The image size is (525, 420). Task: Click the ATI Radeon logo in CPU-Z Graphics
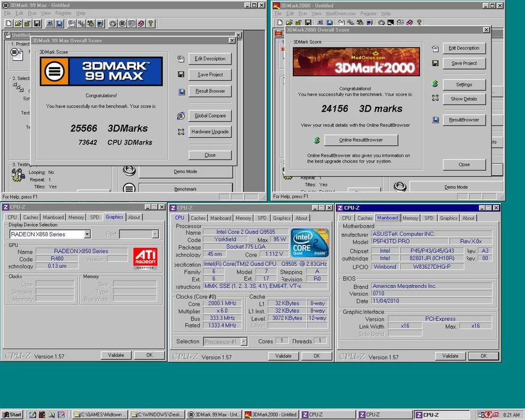coord(145,258)
